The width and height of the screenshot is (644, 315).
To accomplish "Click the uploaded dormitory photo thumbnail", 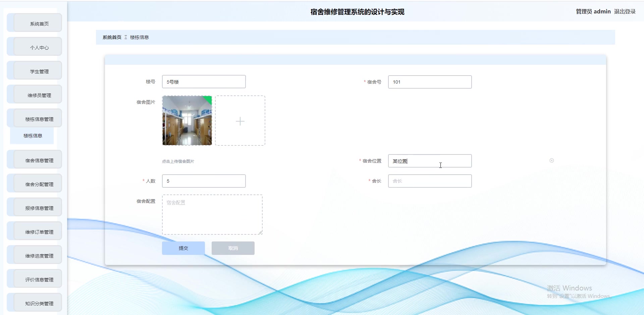I will tap(187, 121).
